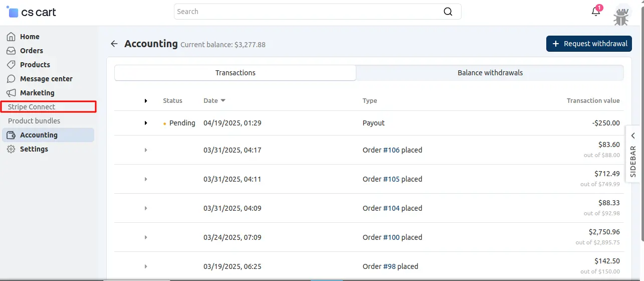This screenshot has height=281, width=644.
Task: Click the $88.33 transaction value
Action: pos(609,203)
